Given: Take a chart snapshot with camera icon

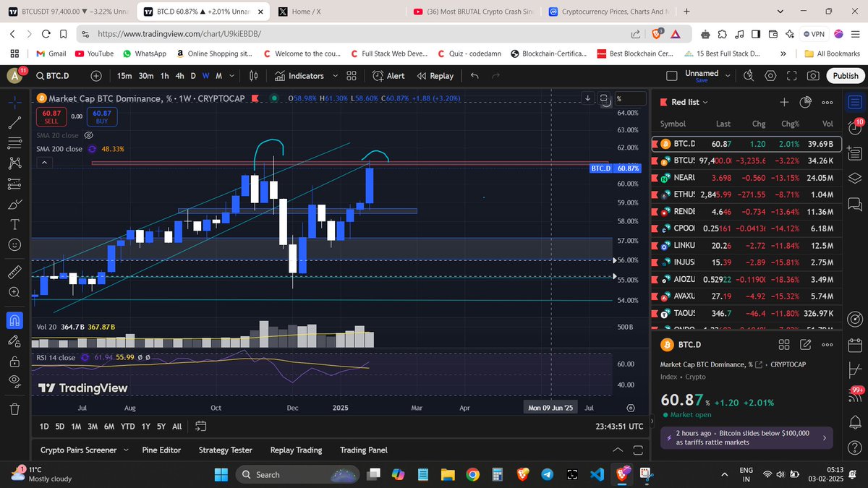Looking at the screenshot, I should click(x=814, y=75).
